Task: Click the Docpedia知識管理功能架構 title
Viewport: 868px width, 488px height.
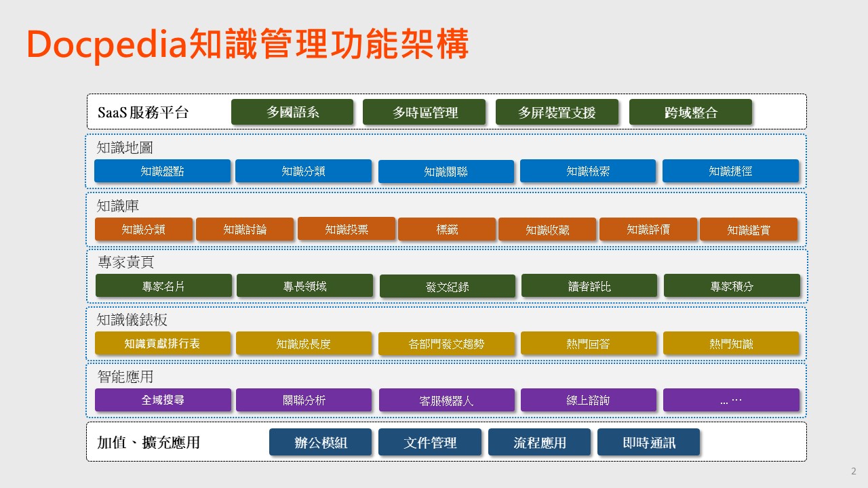Action: [x=248, y=44]
